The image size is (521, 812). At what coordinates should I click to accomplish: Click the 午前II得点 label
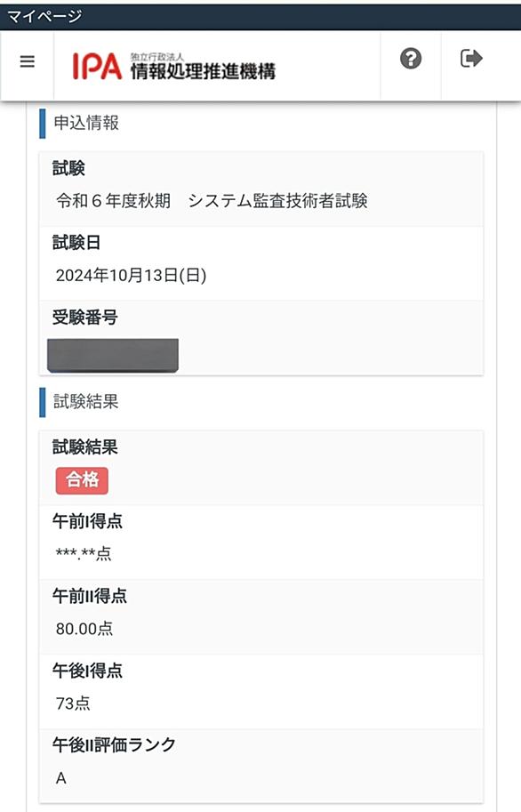coord(90,596)
